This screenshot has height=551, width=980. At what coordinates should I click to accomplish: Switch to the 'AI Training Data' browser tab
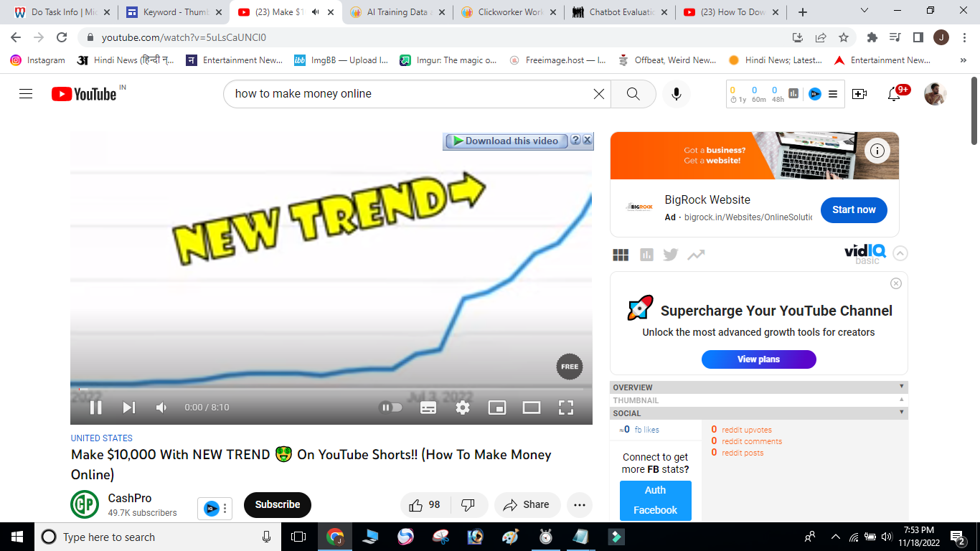[397, 12]
